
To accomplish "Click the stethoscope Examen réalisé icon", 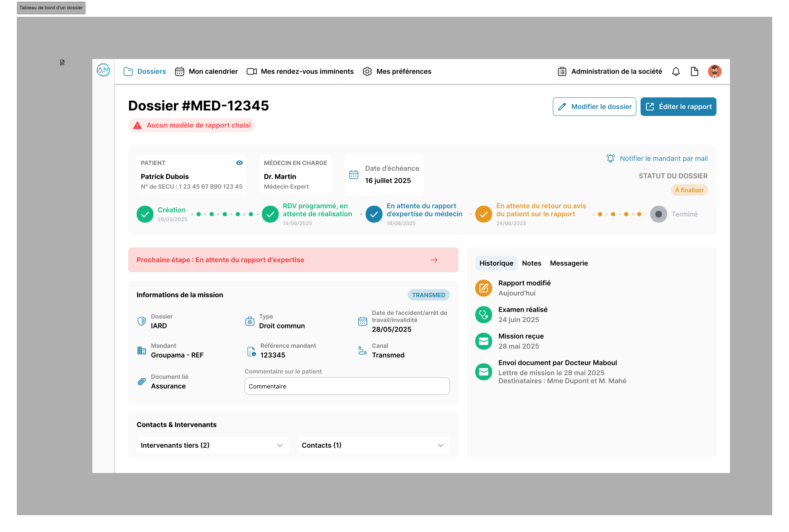I will 484,314.
